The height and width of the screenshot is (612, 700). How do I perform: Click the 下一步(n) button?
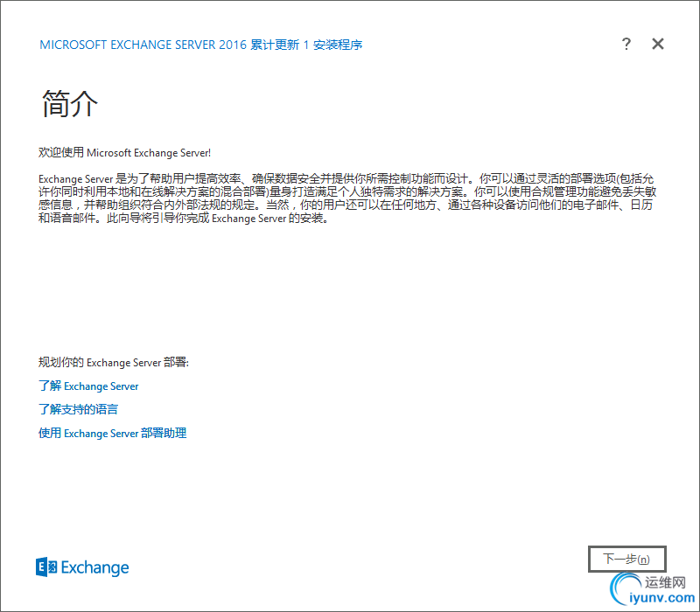[626, 559]
